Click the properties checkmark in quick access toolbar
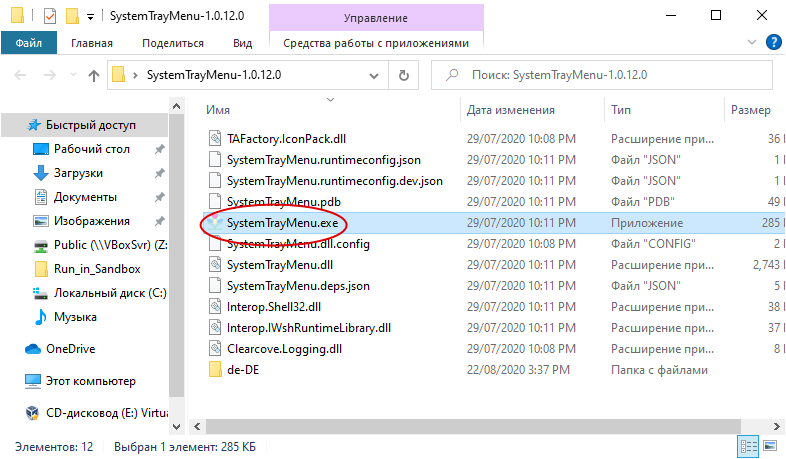Viewport: 786px width, 459px height. (x=49, y=17)
